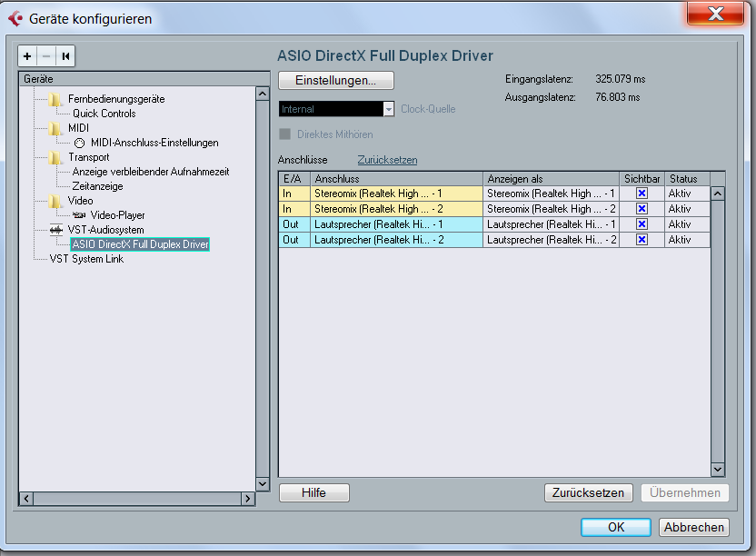Select MIDI-Anschluss-Einstellungen tree entry
756x556 pixels.
pyautogui.click(x=154, y=143)
